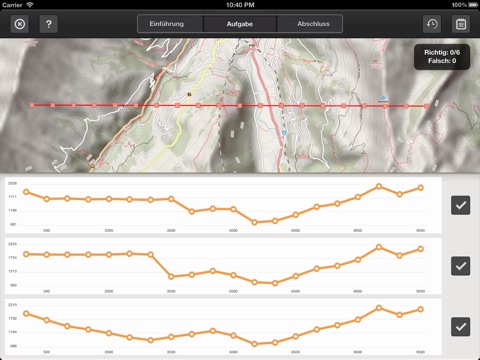Tap the yellow-brown marker on the map

coord(189,95)
